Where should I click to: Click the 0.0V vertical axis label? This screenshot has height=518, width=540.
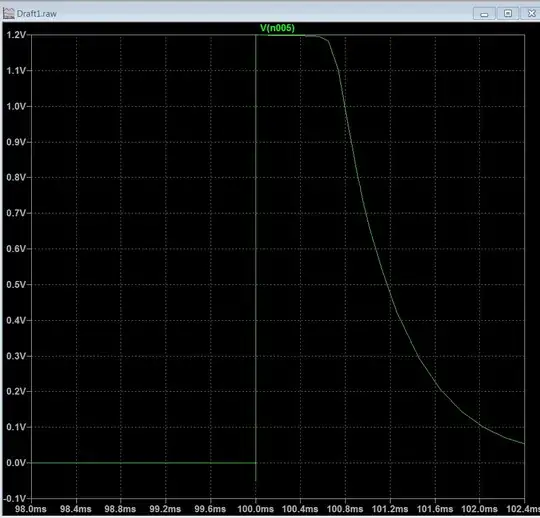point(16,463)
